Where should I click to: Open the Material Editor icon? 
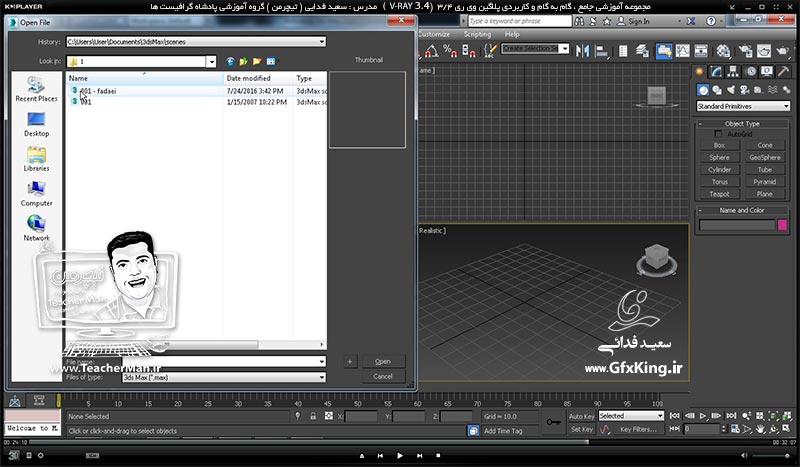[x=723, y=51]
